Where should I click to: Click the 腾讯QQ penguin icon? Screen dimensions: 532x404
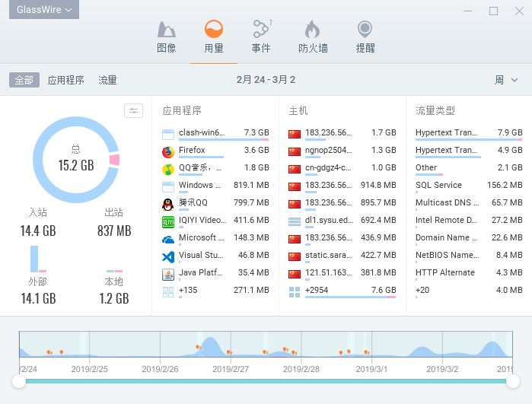click(168, 205)
